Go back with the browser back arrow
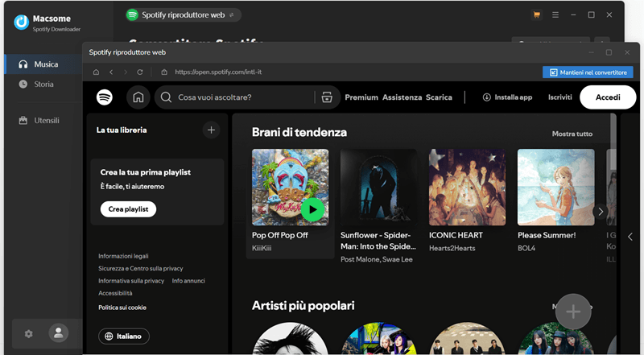Image resolution: width=644 pixels, height=355 pixels. (111, 72)
